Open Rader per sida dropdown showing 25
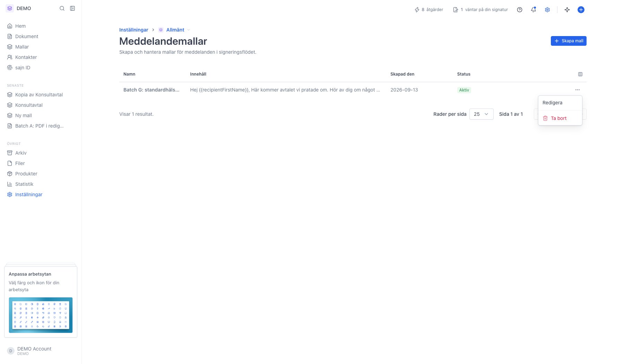This screenshot has width=624, height=364. [x=481, y=114]
